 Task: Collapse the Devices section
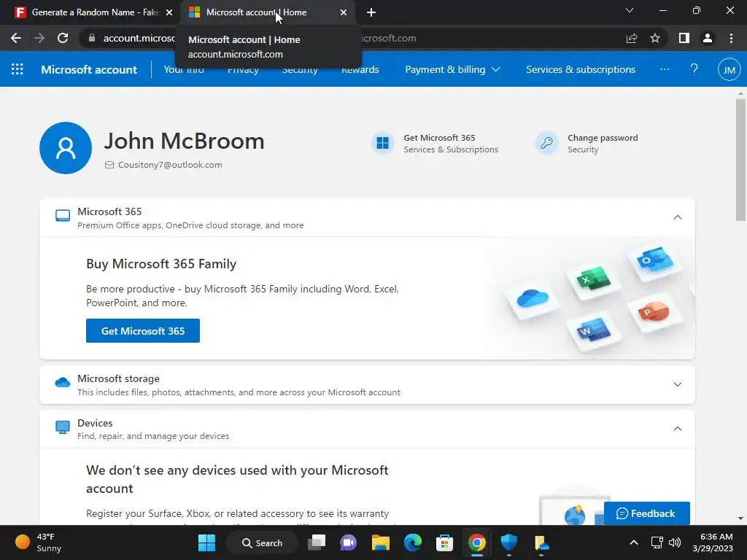point(678,429)
